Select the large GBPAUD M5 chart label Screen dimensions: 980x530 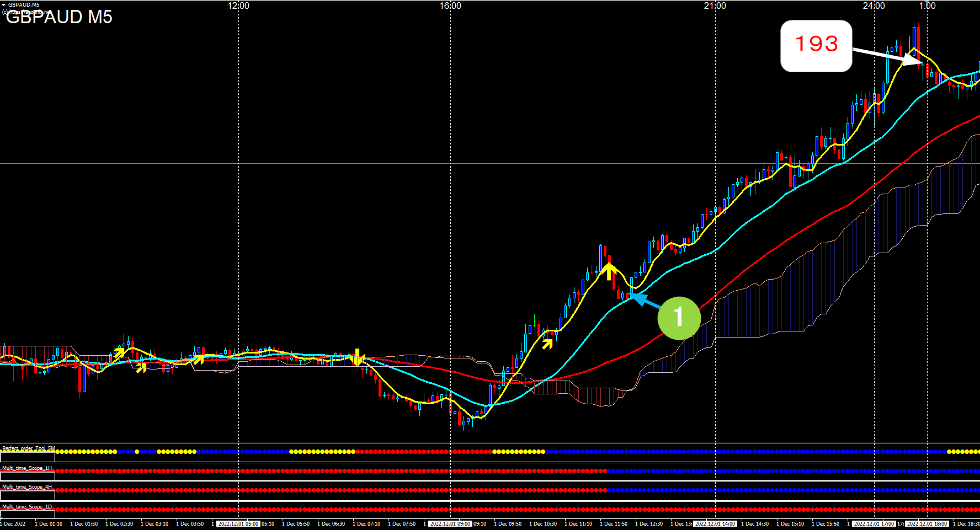[59, 17]
